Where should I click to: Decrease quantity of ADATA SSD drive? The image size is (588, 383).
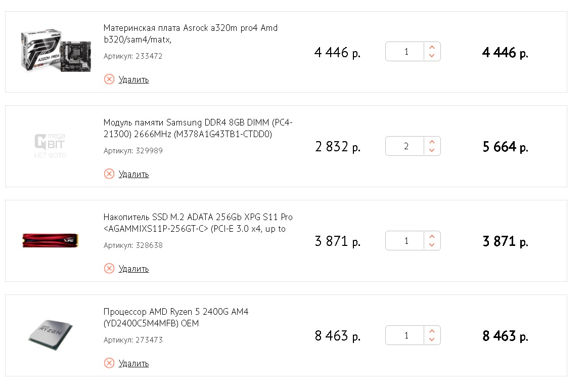pyautogui.click(x=432, y=245)
